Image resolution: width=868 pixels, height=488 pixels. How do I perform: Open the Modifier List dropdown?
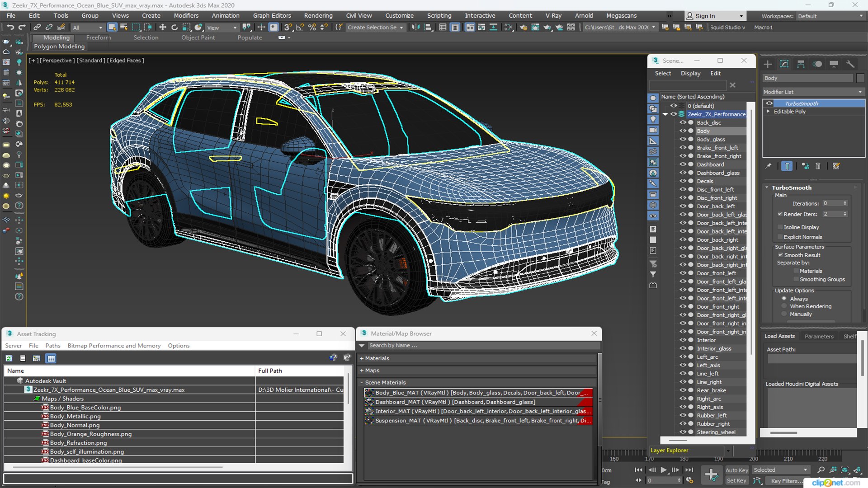coord(813,92)
